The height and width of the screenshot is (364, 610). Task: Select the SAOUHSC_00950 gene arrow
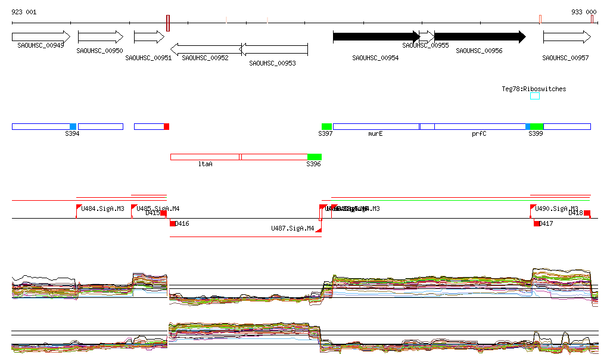coord(101,37)
